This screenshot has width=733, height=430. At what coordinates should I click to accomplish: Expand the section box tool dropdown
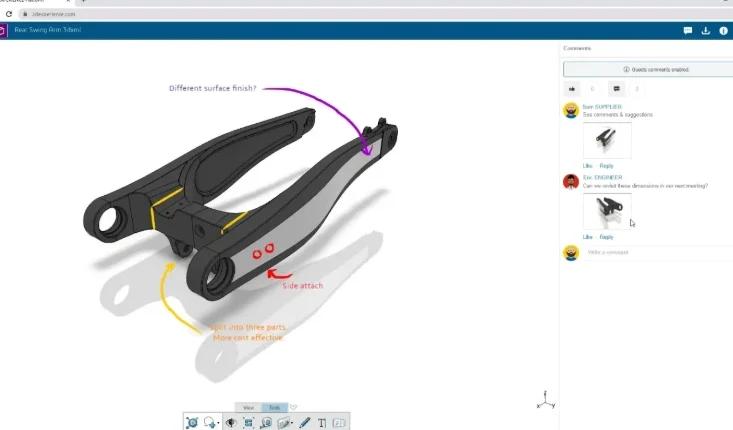point(293,424)
